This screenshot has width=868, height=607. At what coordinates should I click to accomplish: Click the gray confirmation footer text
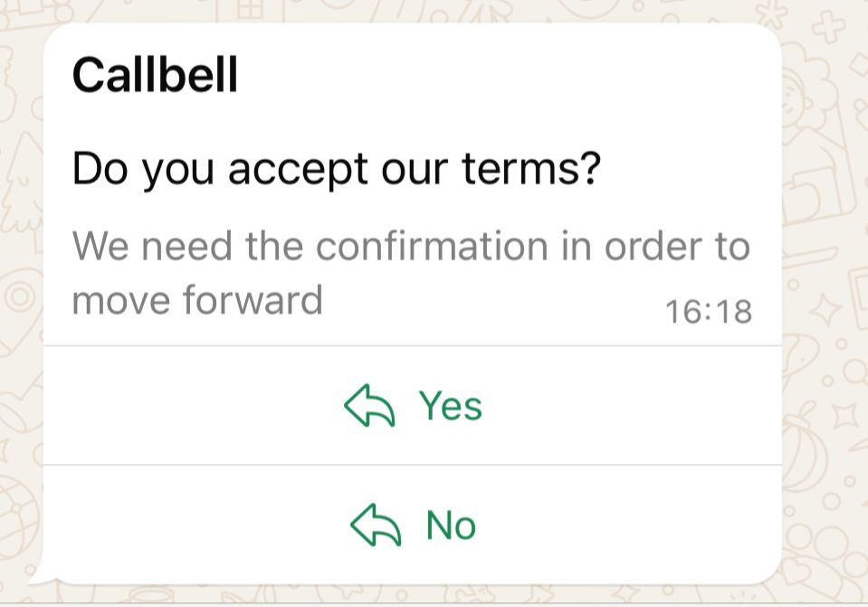point(410,246)
